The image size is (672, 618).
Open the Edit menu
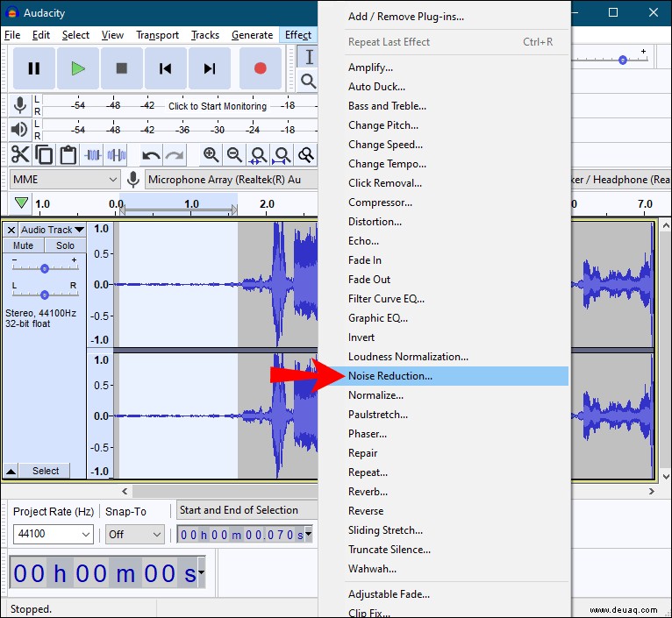click(x=41, y=35)
